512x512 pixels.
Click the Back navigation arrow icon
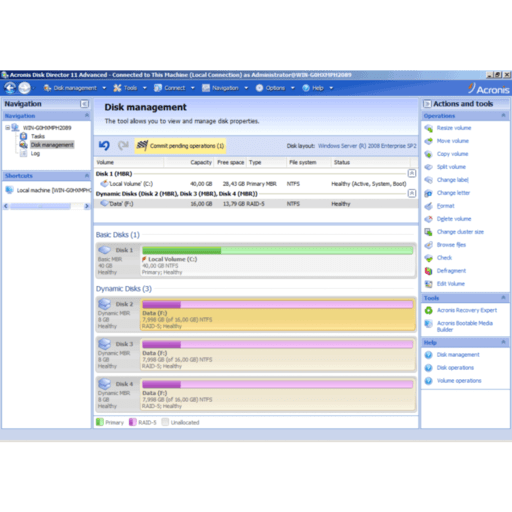point(10,88)
